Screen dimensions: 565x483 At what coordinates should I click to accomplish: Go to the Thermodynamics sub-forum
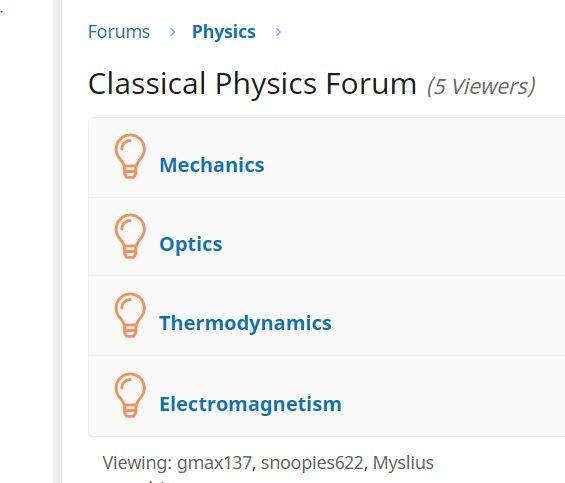245,323
